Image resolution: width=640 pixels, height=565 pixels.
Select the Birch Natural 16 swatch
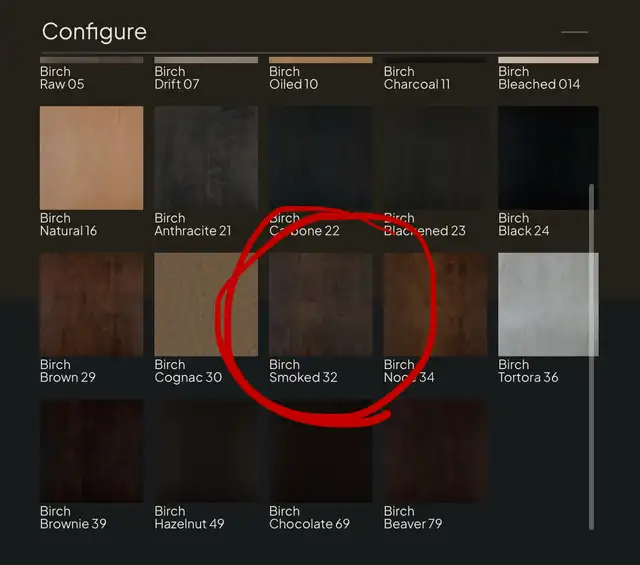click(x=91, y=158)
